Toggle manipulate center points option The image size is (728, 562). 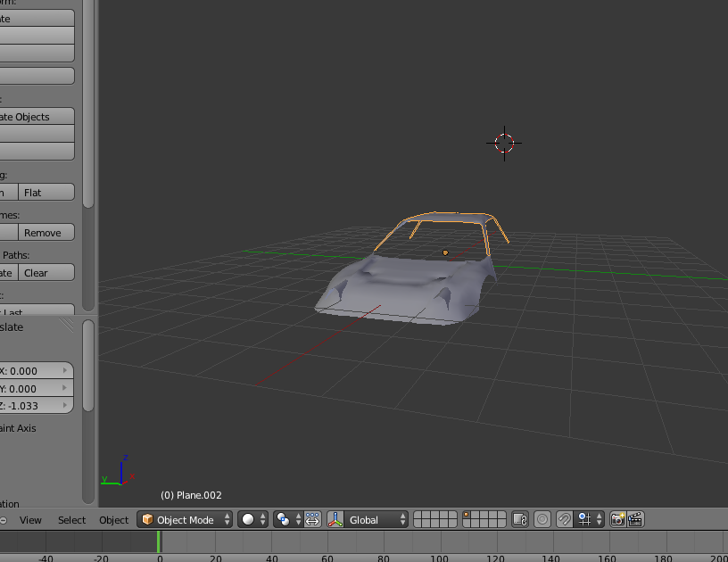312,519
